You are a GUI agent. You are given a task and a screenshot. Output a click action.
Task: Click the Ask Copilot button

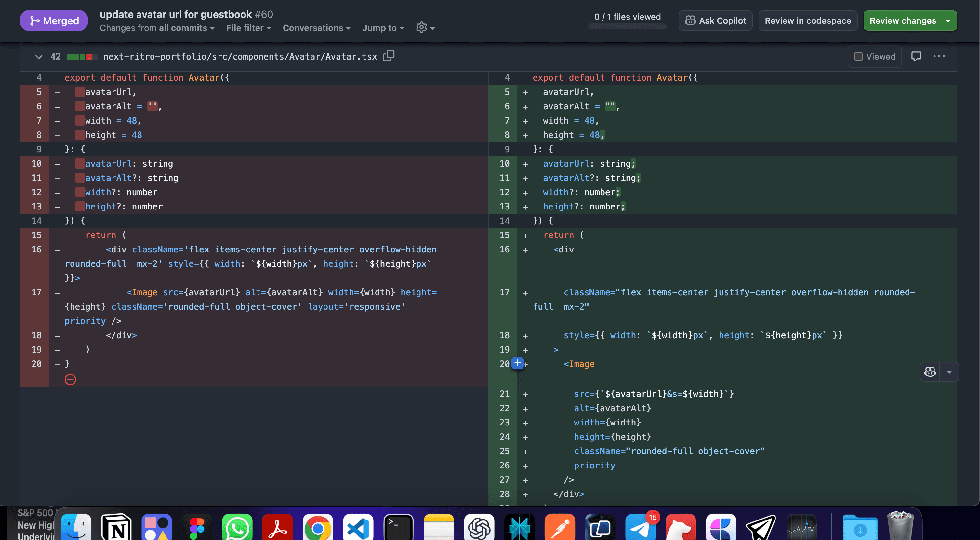point(715,20)
